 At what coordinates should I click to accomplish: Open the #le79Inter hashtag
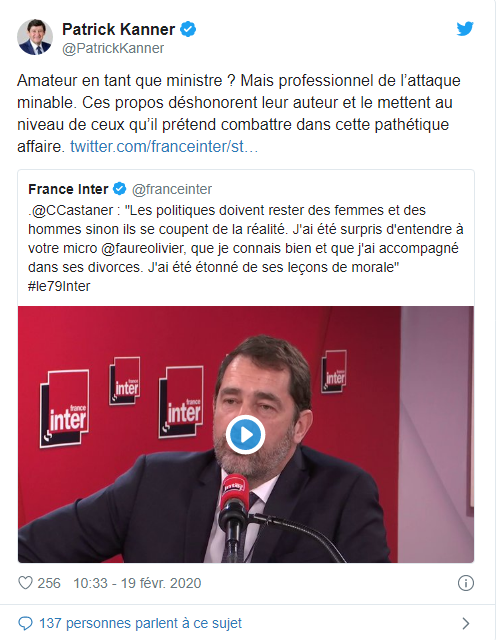coord(59,286)
